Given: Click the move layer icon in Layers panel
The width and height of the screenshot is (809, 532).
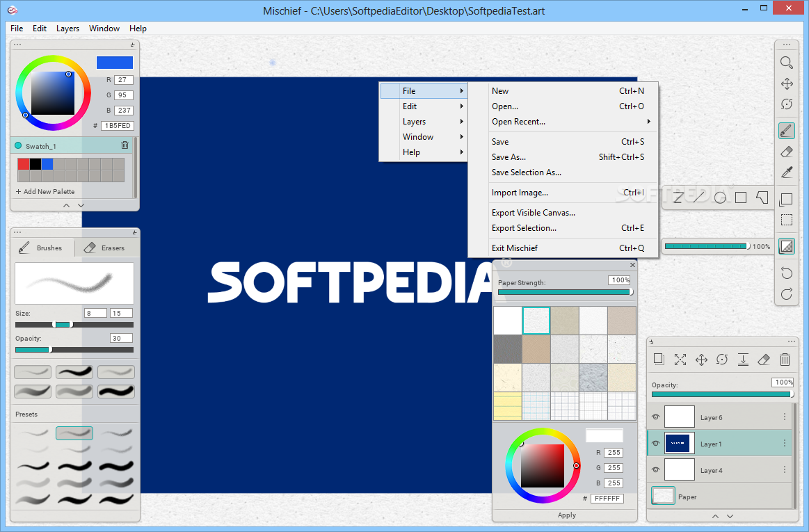Looking at the screenshot, I should (701, 360).
